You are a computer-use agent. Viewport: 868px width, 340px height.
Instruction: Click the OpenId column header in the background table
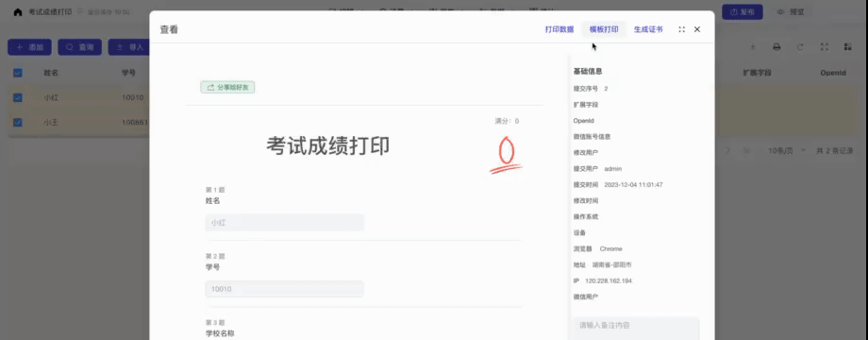click(x=833, y=73)
